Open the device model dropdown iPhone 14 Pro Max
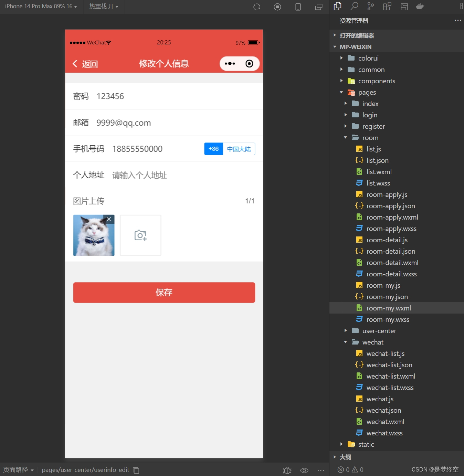Viewport: 464px width, 476px height. (x=41, y=7)
